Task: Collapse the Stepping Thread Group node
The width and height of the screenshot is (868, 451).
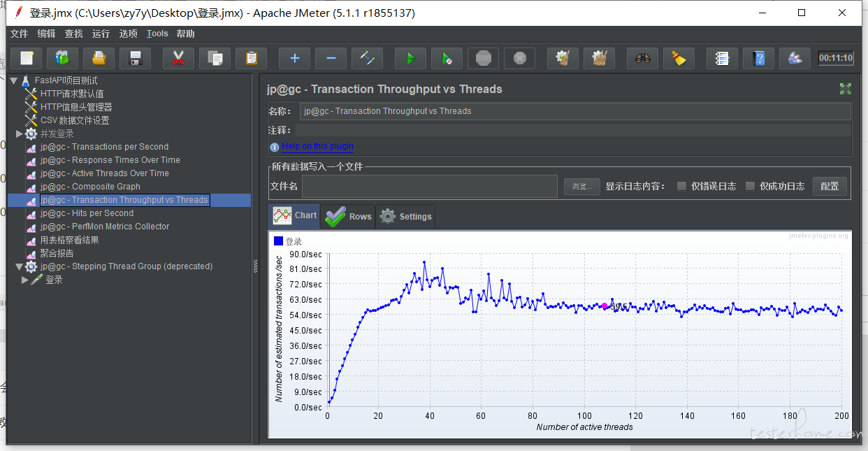Action: (20, 266)
